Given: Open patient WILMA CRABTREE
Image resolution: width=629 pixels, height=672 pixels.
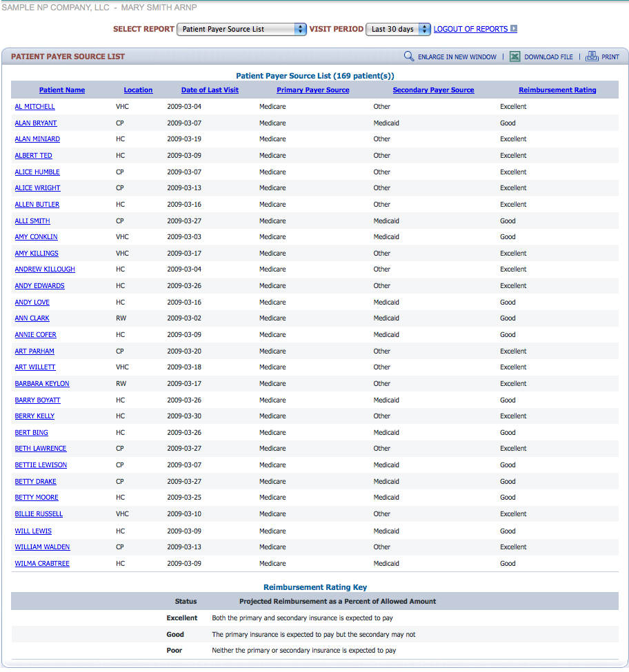Looking at the screenshot, I should (x=42, y=564).
